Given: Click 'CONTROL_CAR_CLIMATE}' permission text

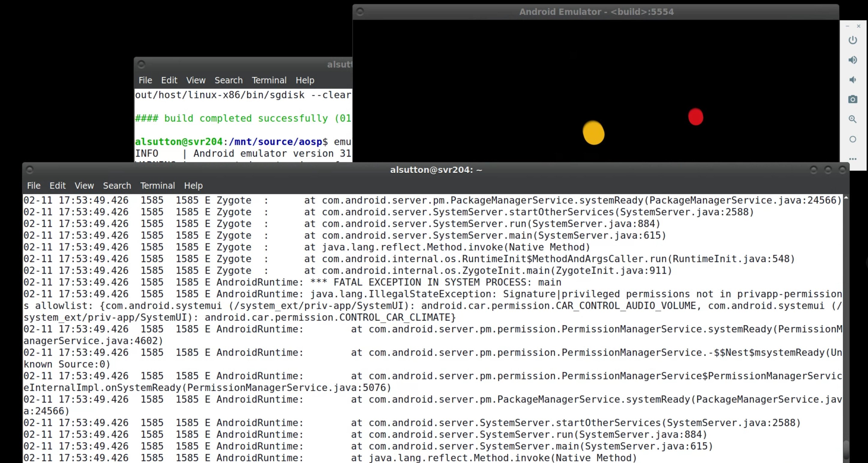Looking at the screenshot, I should point(397,317).
